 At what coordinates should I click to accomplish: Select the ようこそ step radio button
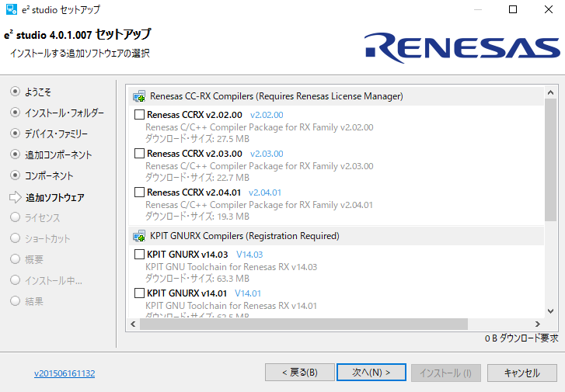point(15,92)
